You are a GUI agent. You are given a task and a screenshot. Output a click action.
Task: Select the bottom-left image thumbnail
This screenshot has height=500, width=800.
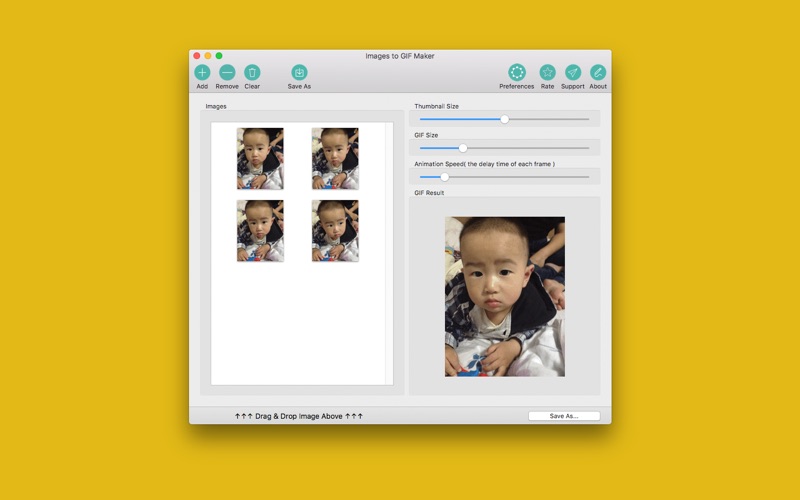point(260,231)
